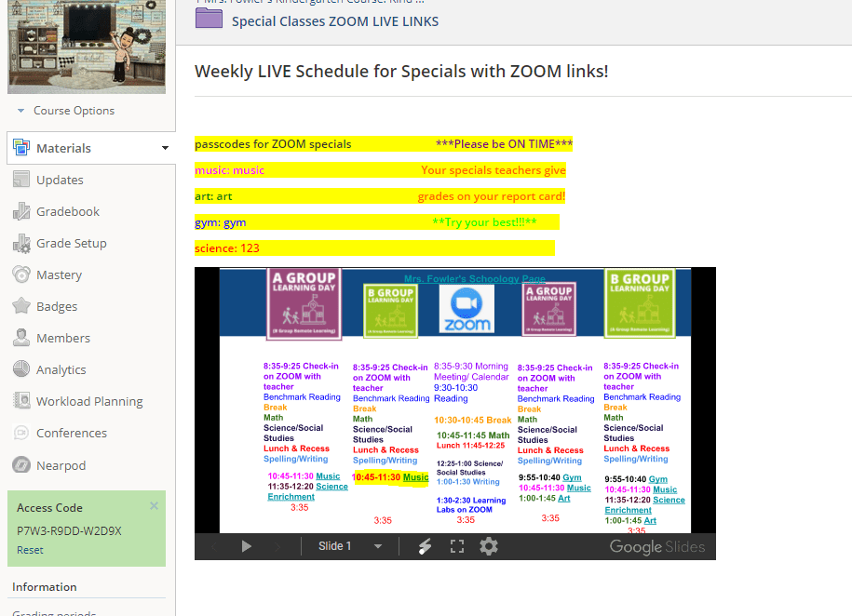Click the Workload Planning icon

[21, 401]
